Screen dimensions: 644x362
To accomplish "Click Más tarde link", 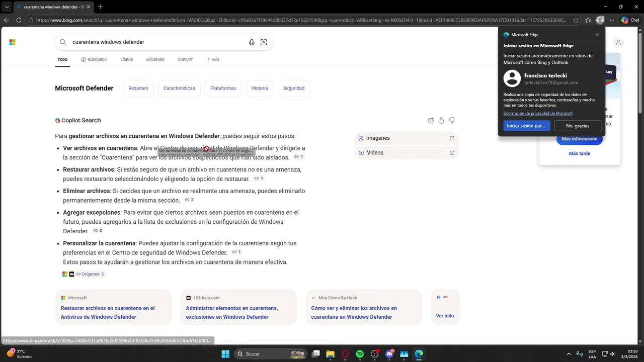I will tap(580, 153).
